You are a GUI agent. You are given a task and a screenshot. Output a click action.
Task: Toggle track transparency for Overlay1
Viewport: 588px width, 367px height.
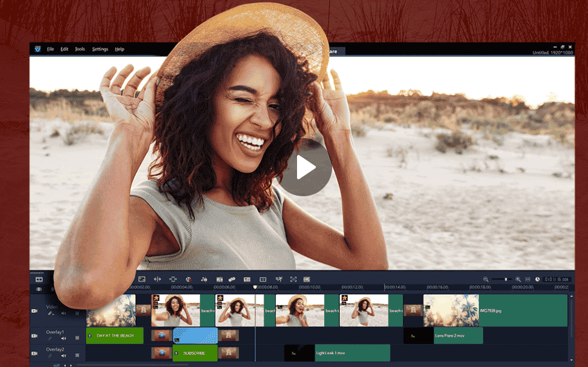pyautogui.click(x=77, y=338)
